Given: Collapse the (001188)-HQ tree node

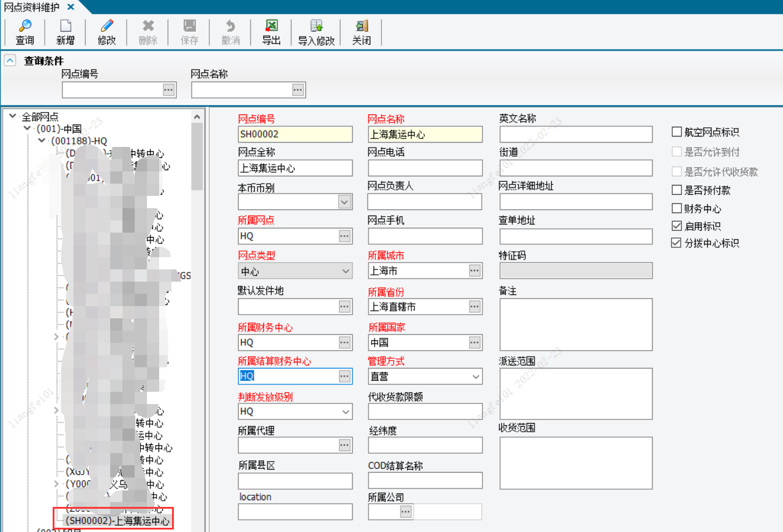Looking at the screenshot, I should click(x=42, y=141).
